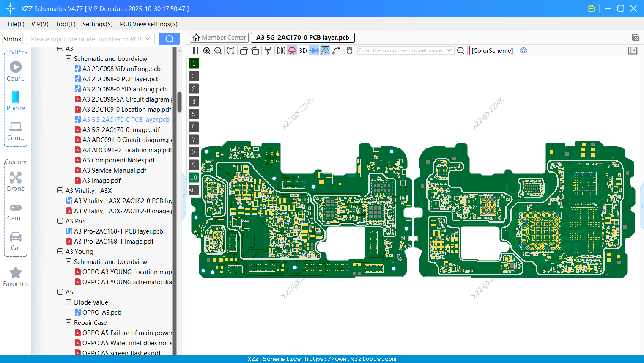Click the mouse settings toolbar icon
Viewport: 644px width, 363px height.
pyautogui.click(x=349, y=50)
